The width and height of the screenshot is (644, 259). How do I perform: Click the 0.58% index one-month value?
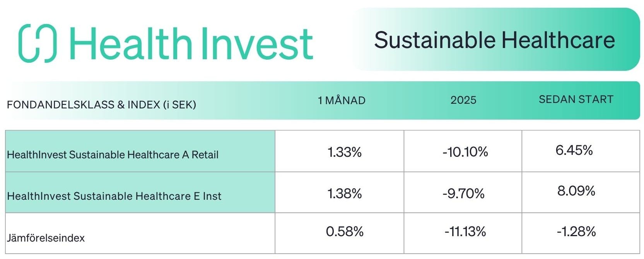point(345,232)
